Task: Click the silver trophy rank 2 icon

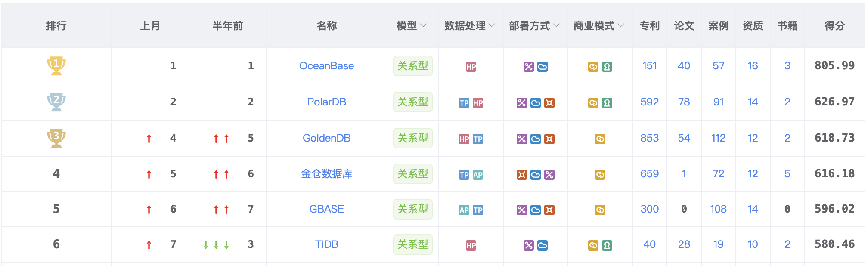Action: pyautogui.click(x=56, y=102)
